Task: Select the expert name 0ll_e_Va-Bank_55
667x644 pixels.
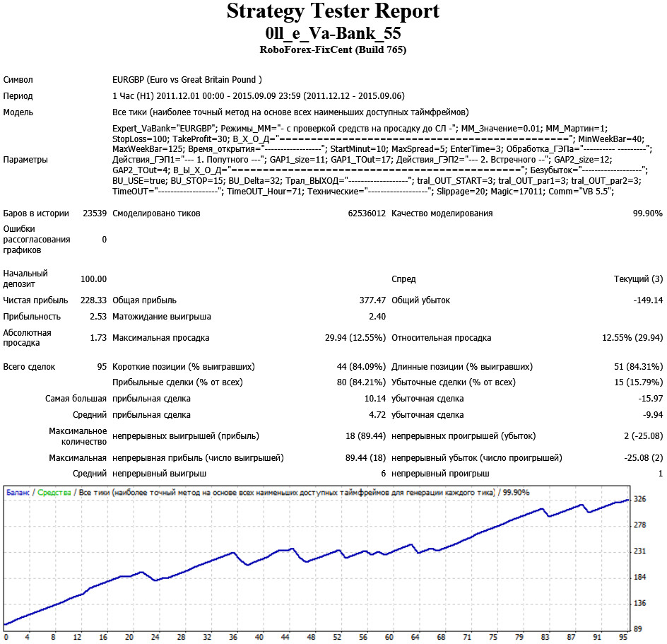Action: [333, 33]
